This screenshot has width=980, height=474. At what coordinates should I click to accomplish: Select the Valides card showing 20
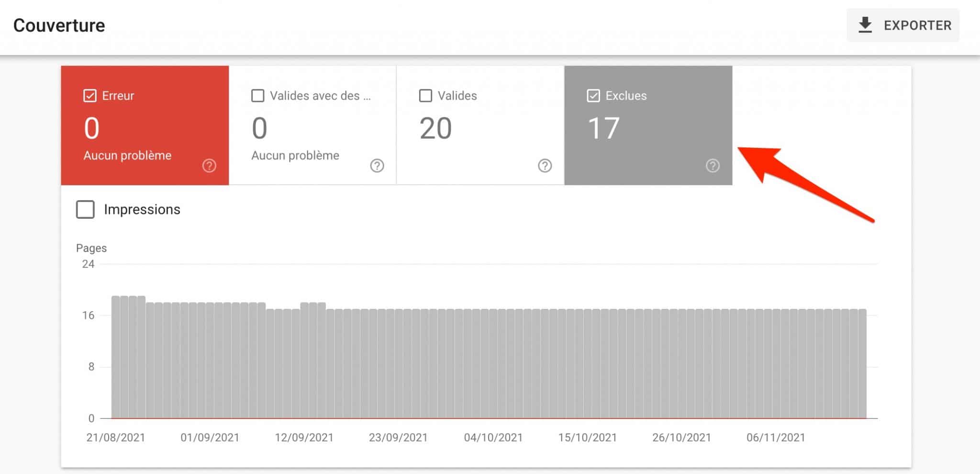coord(479,124)
